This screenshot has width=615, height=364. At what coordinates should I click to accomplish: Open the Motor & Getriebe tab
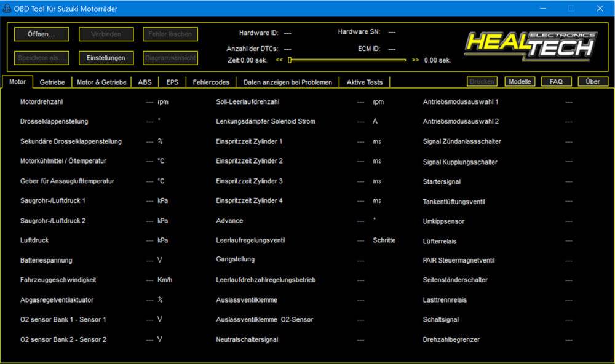[x=102, y=81]
